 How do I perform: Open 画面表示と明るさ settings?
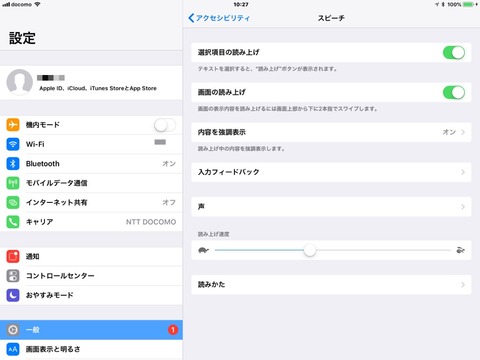point(91,349)
